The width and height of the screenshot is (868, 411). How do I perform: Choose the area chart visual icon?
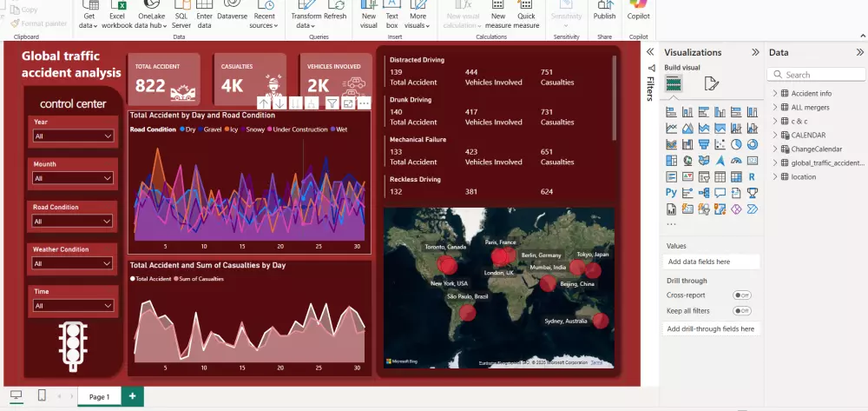point(687,129)
